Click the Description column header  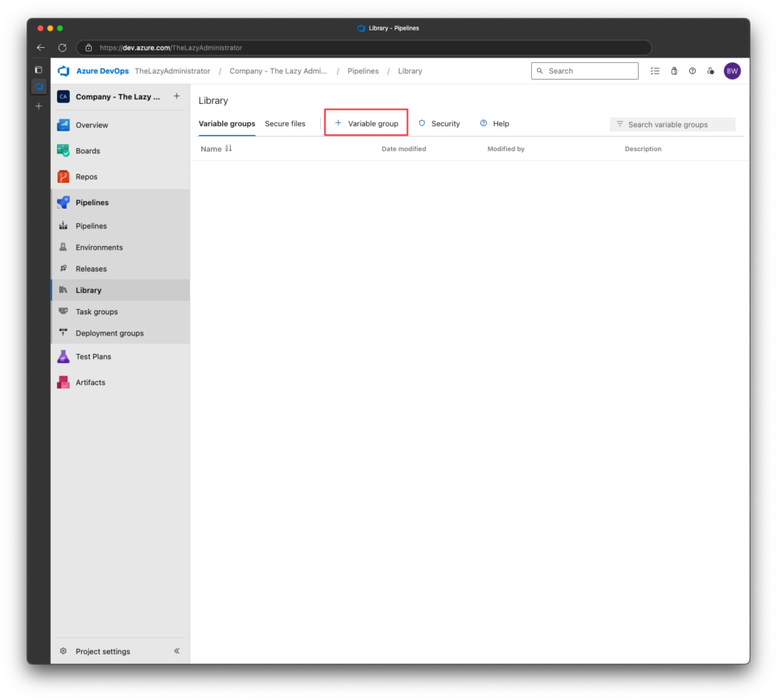click(x=643, y=149)
